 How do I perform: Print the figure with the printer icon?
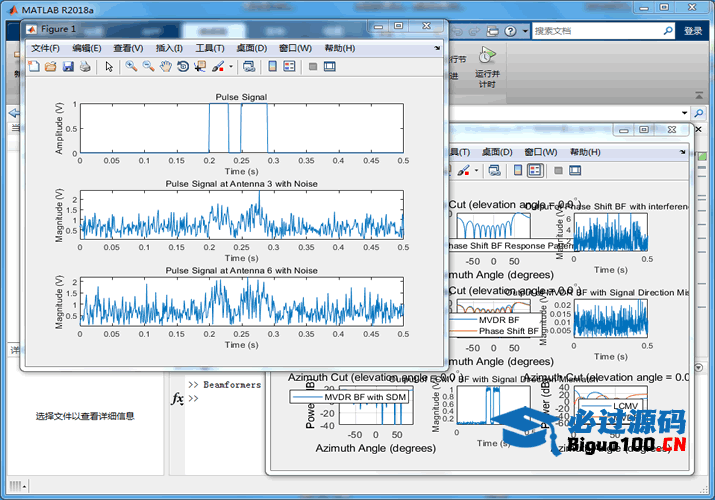(85, 67)
